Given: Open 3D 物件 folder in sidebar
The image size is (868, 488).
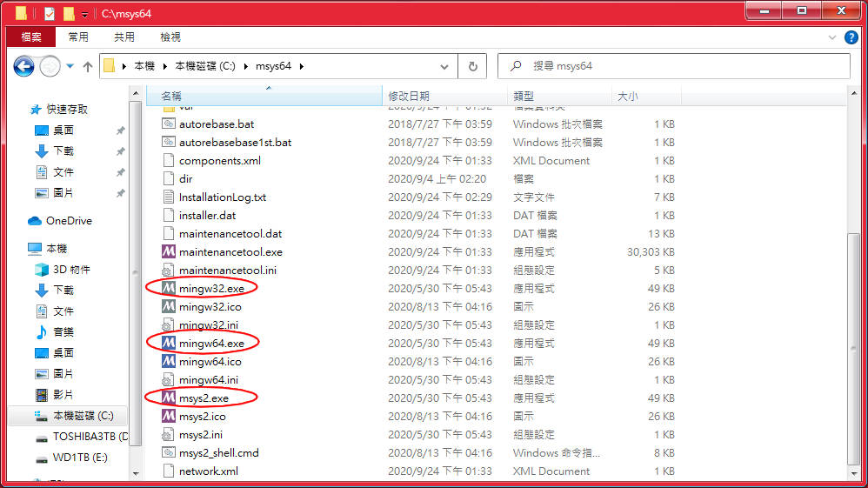Looking at the screenshot, I should pos(62,269).
